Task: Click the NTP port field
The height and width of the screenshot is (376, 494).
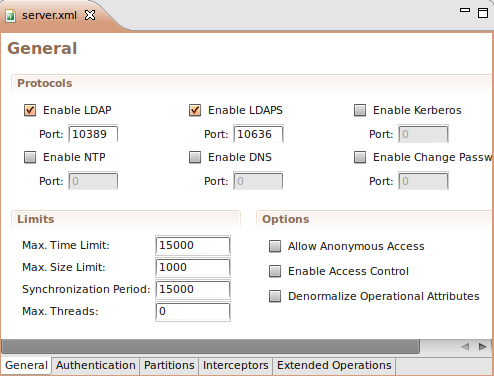Action: [x=93, y=181]
